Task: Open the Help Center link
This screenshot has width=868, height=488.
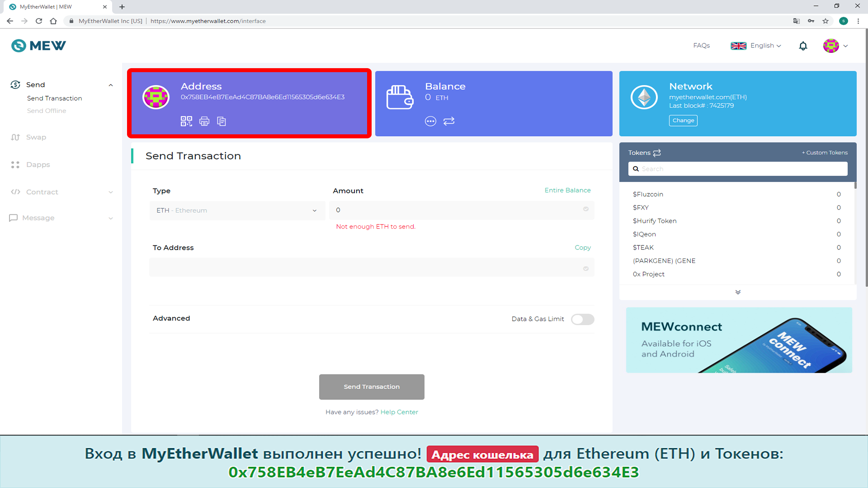Action: click(x=399, y=412)
